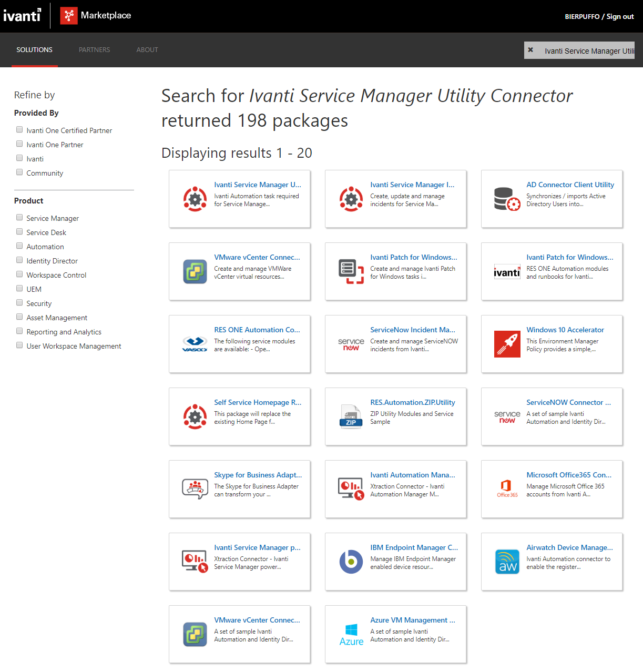
Task: Enable the Workspace Control checkbox
Action: pyautogui.click(x=19, y=274)
